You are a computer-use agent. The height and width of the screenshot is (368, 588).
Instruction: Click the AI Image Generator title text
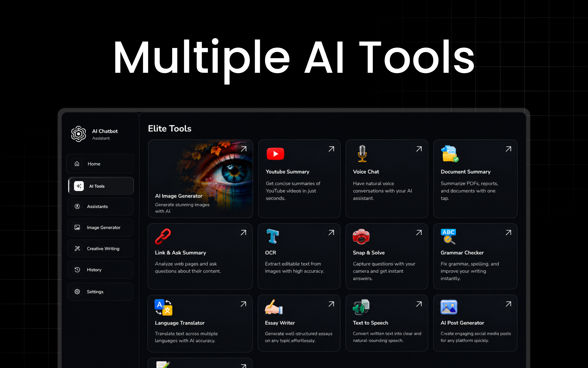[179, 196]
